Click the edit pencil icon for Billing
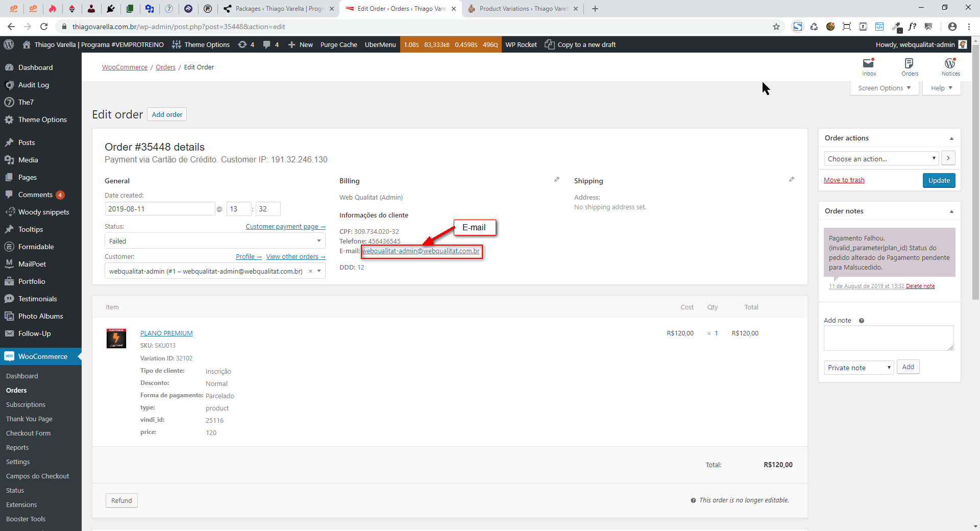The width and height of the screenshot is (980, 531). tap(557, 179)
